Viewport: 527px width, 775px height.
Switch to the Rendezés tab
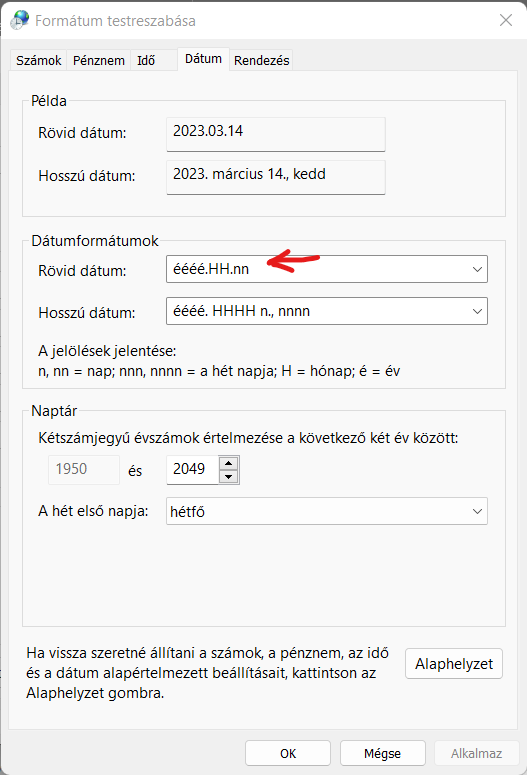click(x=262, y=60)
